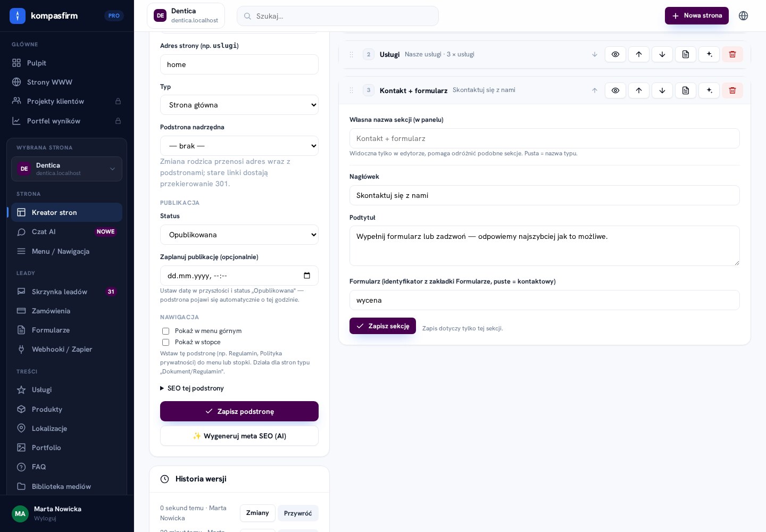The height and width of the screenshot is (532, 766).
Task: Move the Usługi section up
Action: [x=638, y=54]
